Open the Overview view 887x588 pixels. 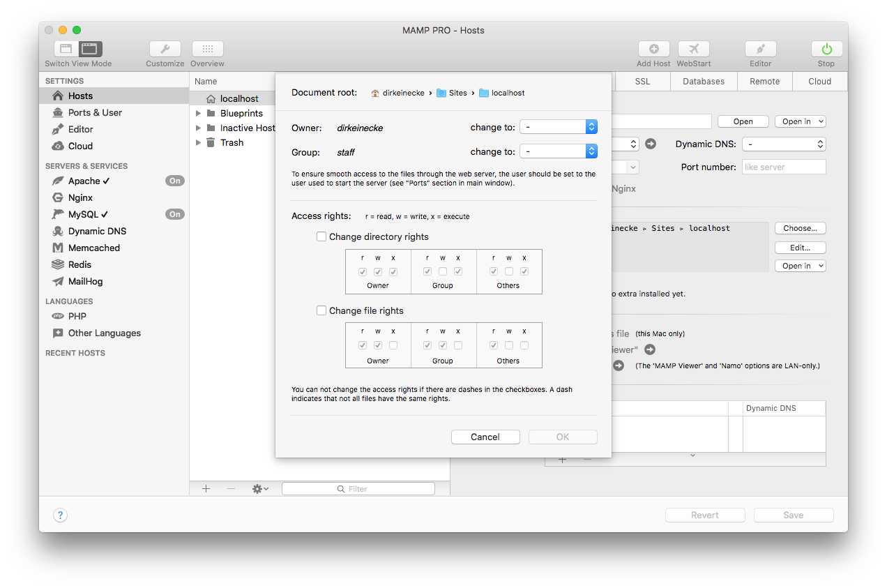click(x=207, y=49)
